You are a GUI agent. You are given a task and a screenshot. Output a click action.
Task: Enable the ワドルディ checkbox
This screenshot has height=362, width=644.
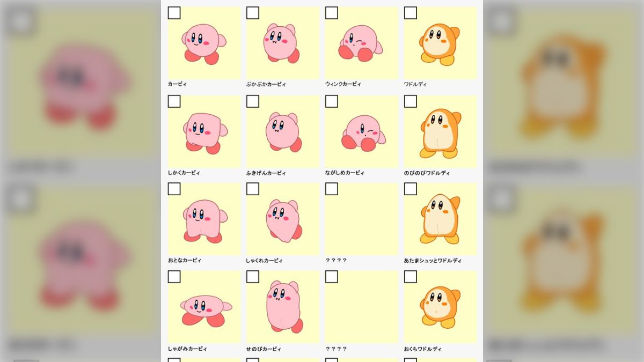[x=411, y=13]
